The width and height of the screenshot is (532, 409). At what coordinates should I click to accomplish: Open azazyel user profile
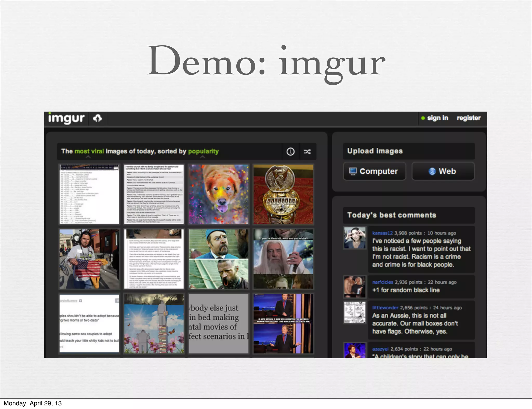pos(380,349)
